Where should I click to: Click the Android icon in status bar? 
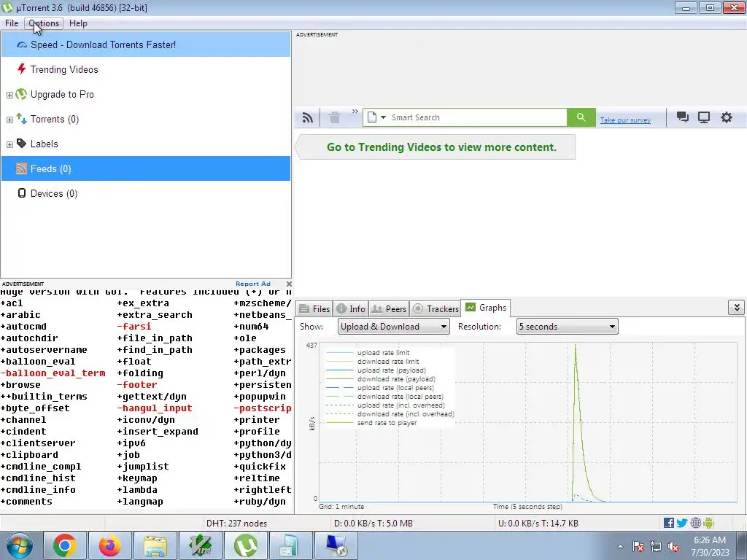708,524
